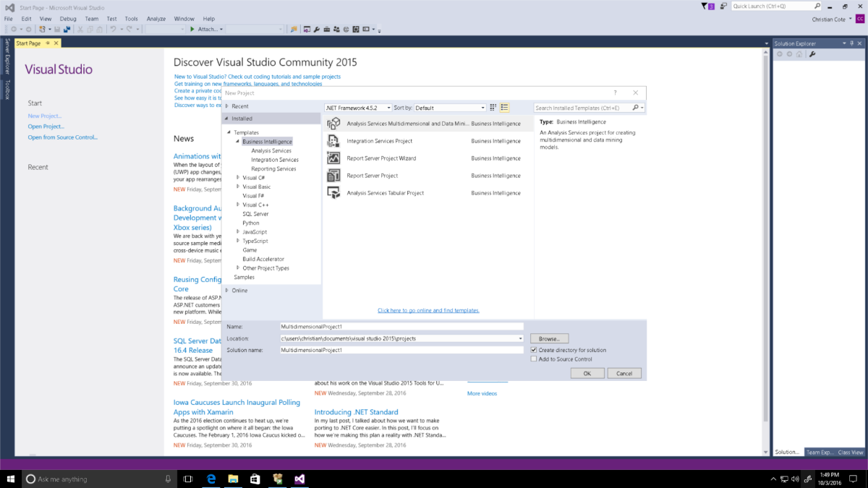Check Add to Source Control

(534, 359)
